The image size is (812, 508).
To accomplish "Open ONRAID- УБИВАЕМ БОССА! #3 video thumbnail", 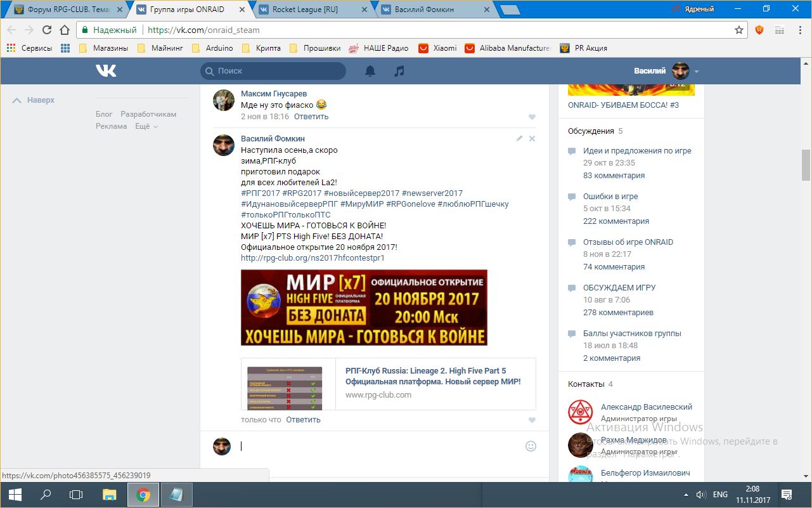I will (631, 89).
